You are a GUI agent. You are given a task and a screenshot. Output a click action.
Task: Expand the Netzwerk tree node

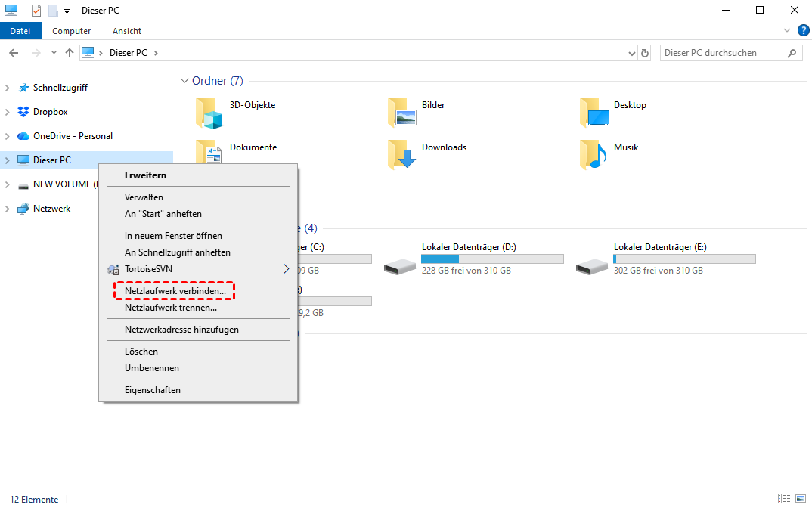click(x=8, y=209)
